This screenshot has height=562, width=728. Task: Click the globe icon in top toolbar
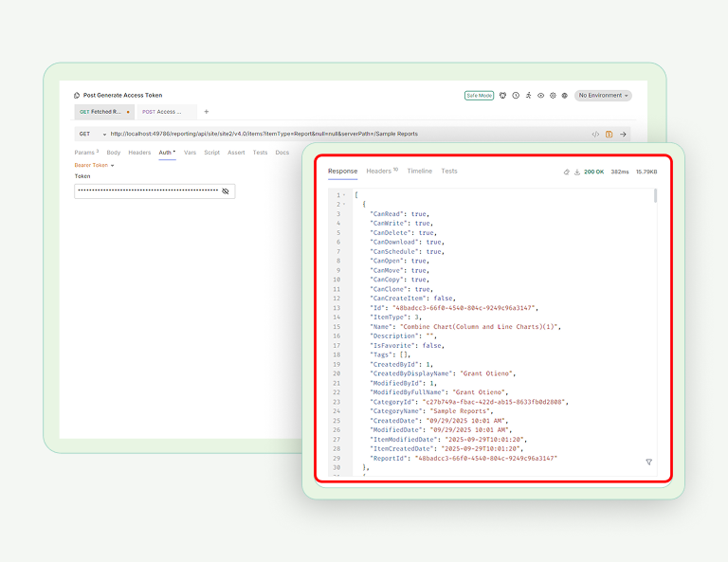pos(565,96)
